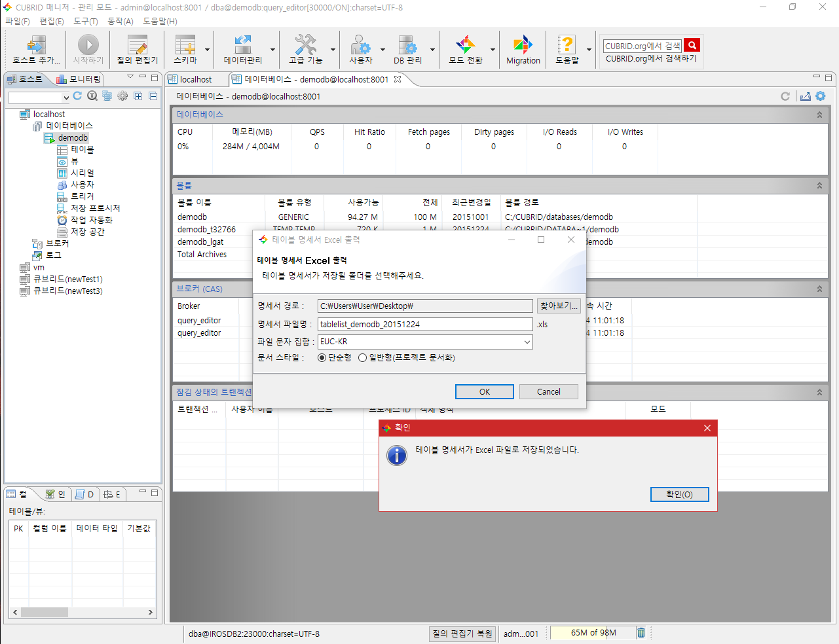The image size is (839, 644).
Task: Click the 도움말 help toolbar icon
Action: tap(567, 50)
